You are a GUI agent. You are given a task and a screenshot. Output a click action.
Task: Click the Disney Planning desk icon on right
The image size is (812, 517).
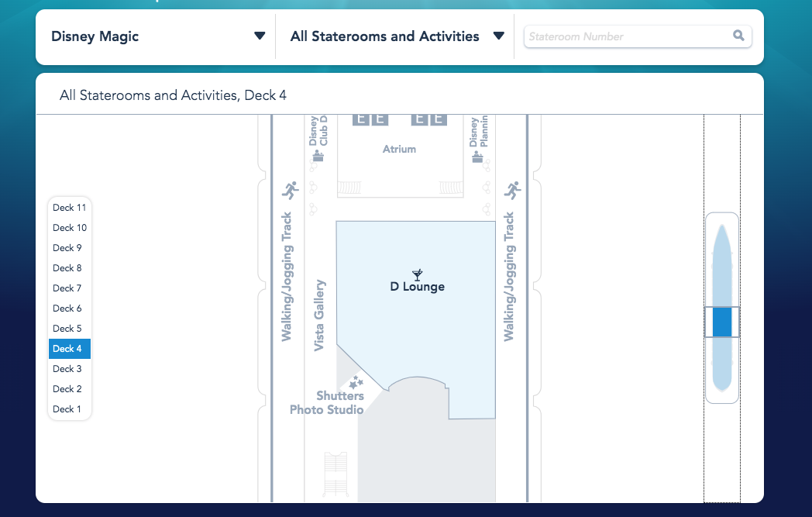click(x=479, y=156)
